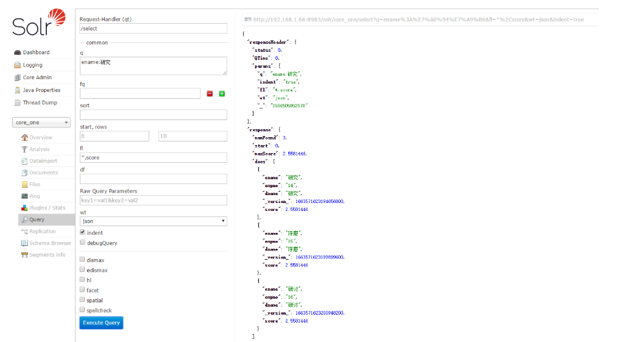644x342 pixels.
Task: Uncheck the indent checkbox
Action: coord(82,232)
